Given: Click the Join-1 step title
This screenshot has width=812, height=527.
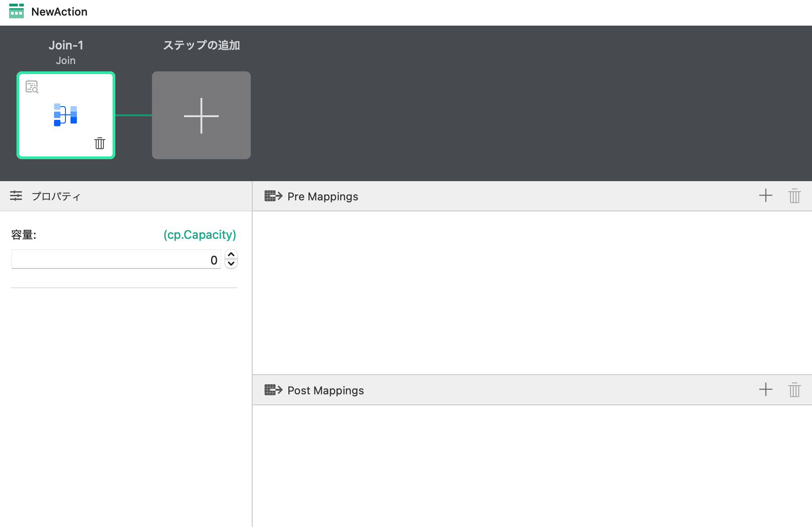Looking at the screenshot, I should pos(66,45).
